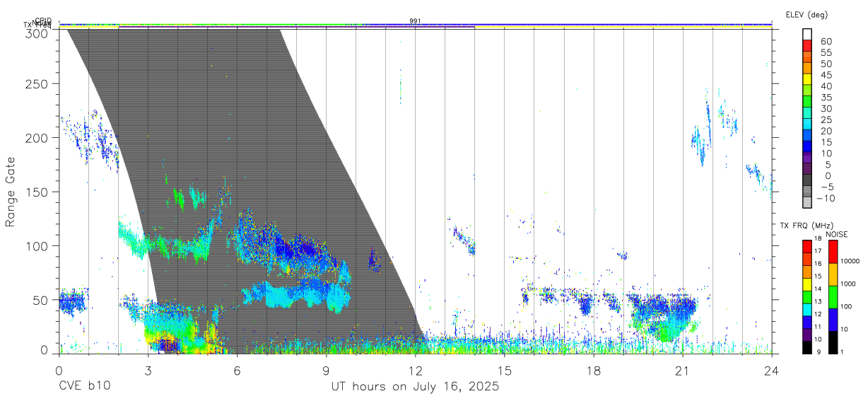Click the '100' range gate tick label
The image size is (868, 401).
[37, 245]
